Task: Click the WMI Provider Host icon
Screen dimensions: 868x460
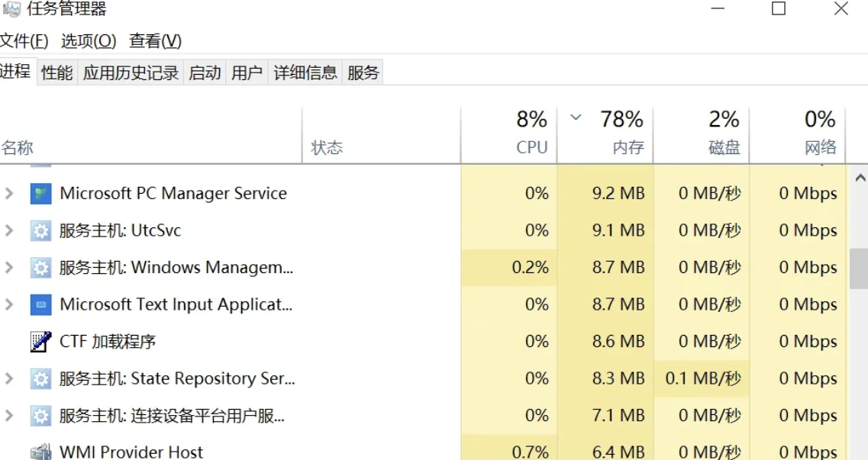Action: pos(40,452)
